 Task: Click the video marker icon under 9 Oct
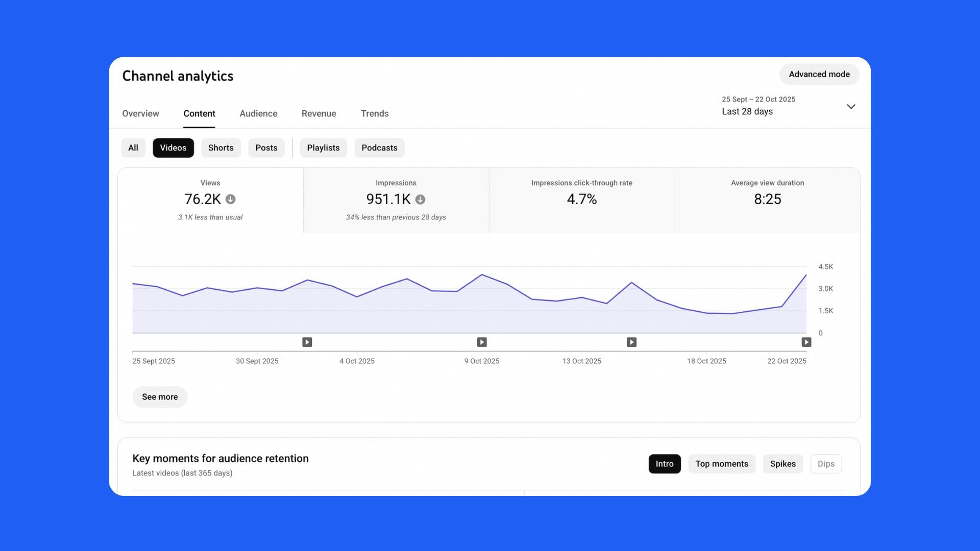coord(482,342)
